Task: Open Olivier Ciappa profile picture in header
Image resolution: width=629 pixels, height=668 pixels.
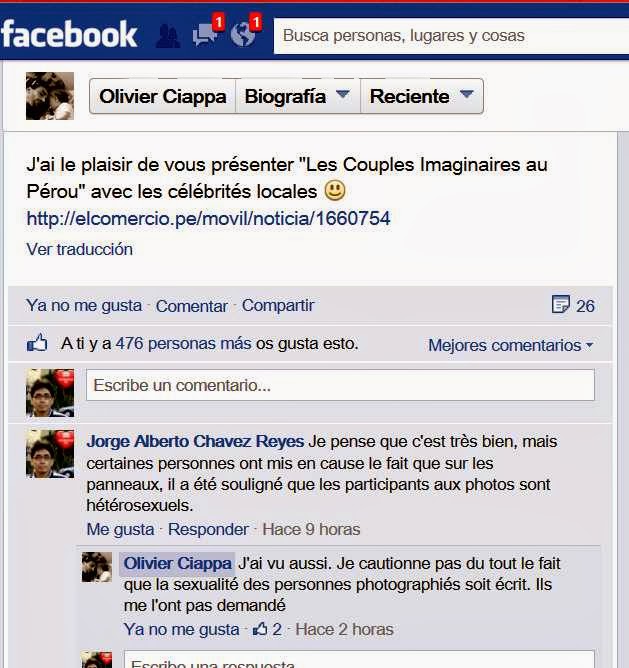Action: pos(50,96)
